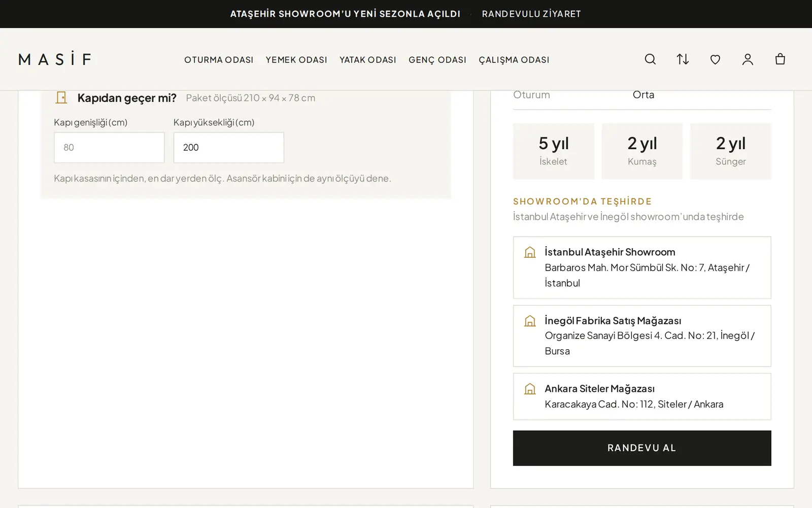Open the YEMEK ODASI menu
The height and width of the screenshot is (508, 812).
[296, 60]
